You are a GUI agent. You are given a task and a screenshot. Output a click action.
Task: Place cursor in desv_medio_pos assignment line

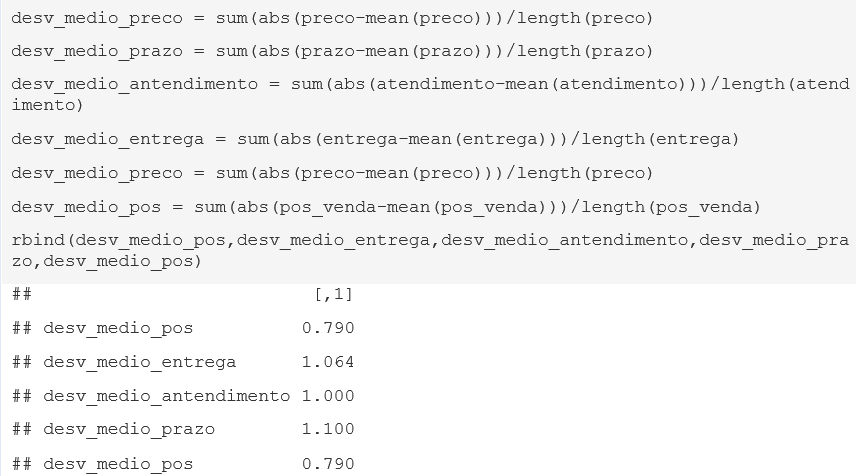click(x=385, y=208)
